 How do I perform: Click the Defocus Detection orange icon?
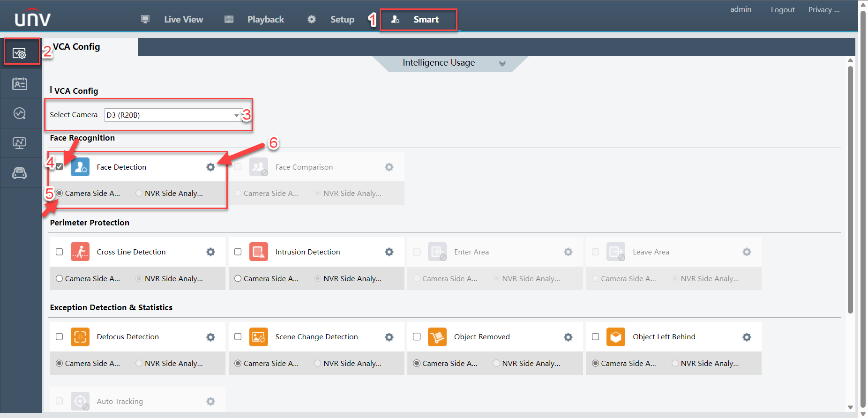pyautogui.click(x=80, y=337)
